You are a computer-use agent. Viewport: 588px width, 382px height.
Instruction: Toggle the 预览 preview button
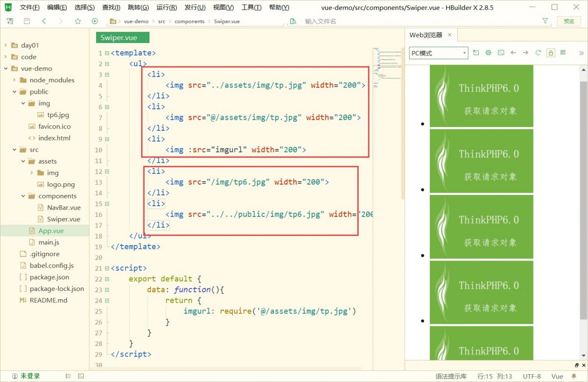(569, 21)
